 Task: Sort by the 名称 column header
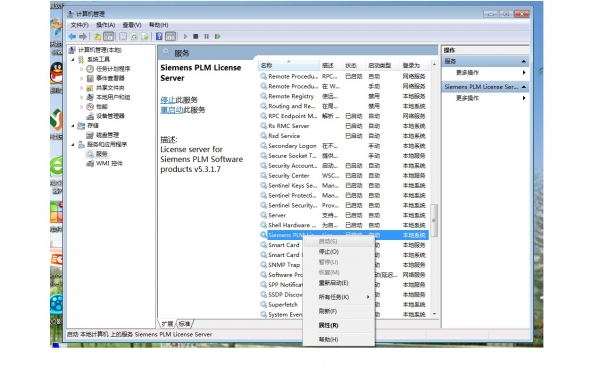point(289,65)
